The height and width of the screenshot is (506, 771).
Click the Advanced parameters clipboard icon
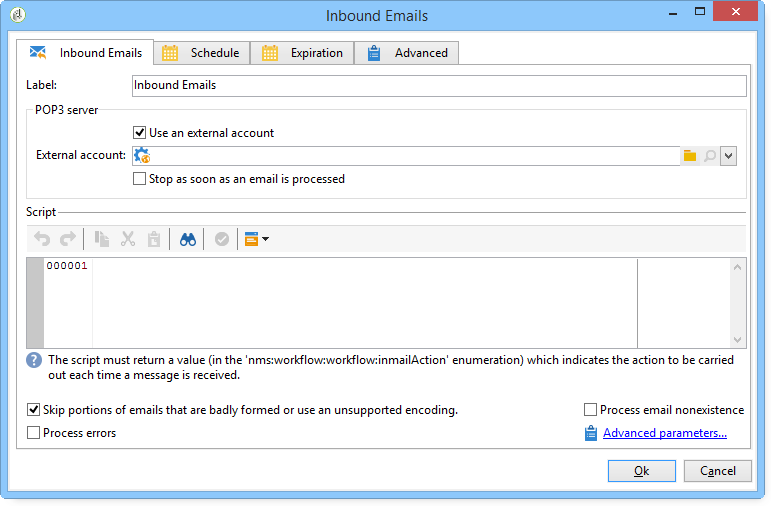pyautogui.click(x=591, y=433)
